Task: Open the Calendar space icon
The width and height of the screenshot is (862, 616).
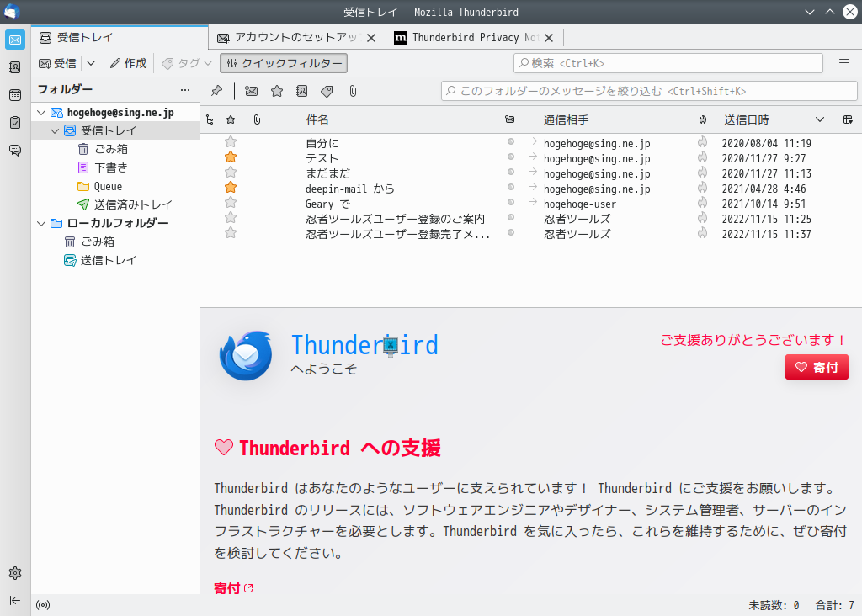Action: point(15,94)
